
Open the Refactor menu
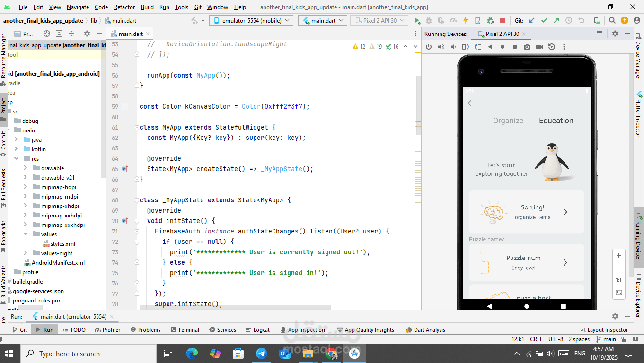click(x=124, y=7)
